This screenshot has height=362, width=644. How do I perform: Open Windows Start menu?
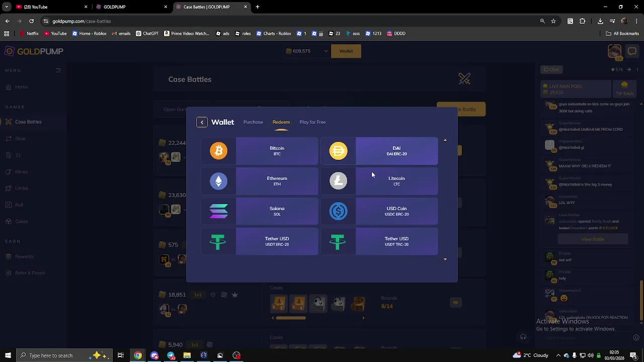[8, 355]
